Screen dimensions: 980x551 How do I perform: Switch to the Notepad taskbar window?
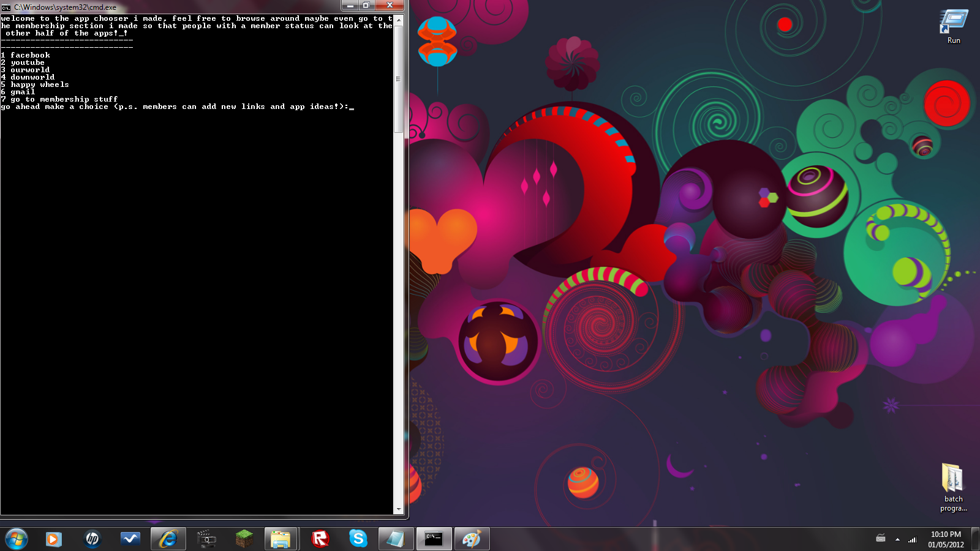[396, 539]
